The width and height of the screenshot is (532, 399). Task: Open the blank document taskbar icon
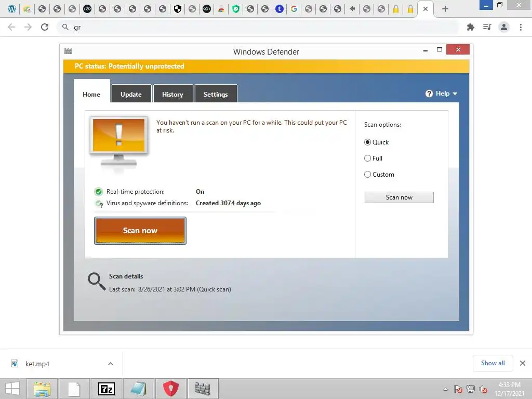[74, 389]
